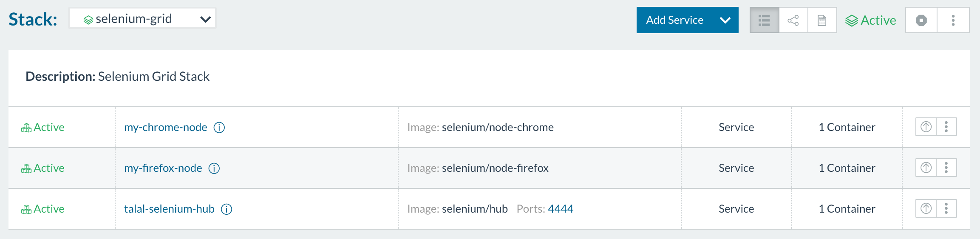The width and height of the screenshot is (980, 239).
Task: Click the upgrade icon for talal-selenium-hub
Action: (926, 208)
